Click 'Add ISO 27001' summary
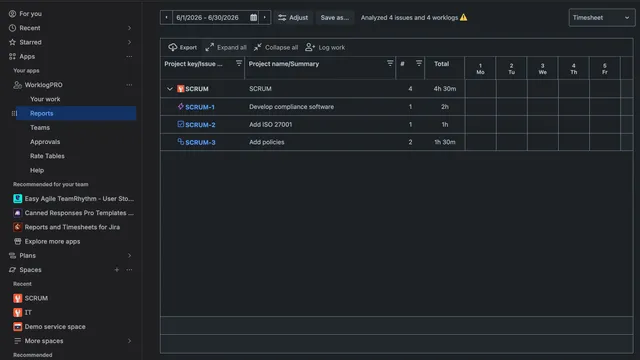The height and width of the screenshot is (360, 640). click(271, 124)
